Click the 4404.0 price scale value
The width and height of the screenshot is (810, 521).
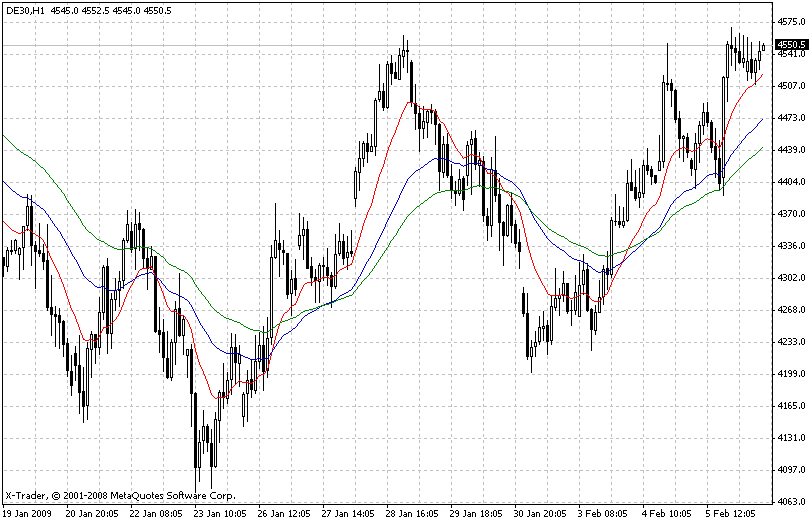coord(791,182)
